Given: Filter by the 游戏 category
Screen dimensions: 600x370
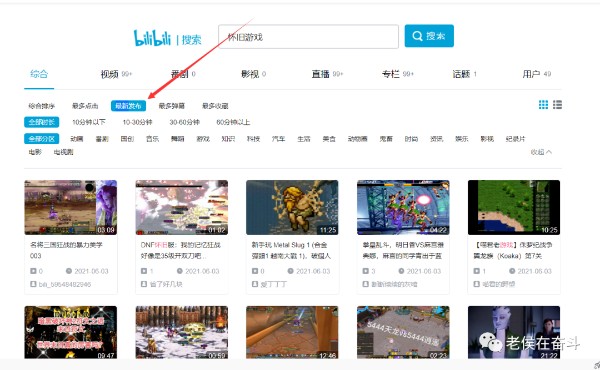Looking at the screenshot, I should pyautogui.click(x=203, y=139).
